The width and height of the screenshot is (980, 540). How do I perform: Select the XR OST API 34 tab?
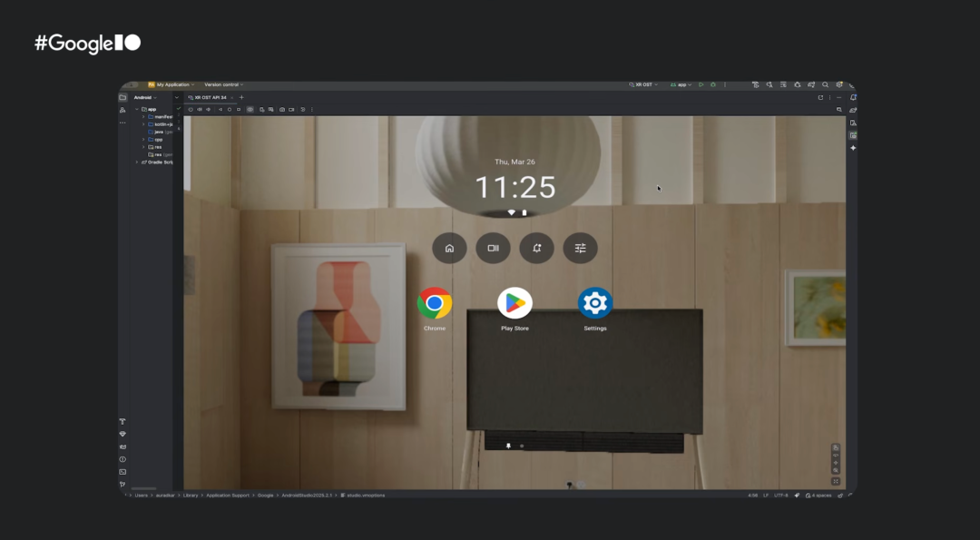pyautogui.click(x=211, y=97)
